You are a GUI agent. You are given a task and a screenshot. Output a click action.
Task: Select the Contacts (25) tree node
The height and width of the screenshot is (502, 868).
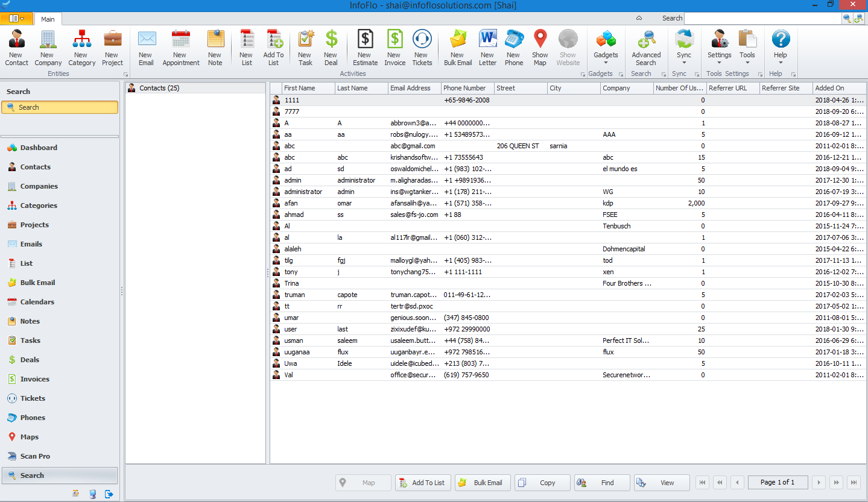coord(159,88)
